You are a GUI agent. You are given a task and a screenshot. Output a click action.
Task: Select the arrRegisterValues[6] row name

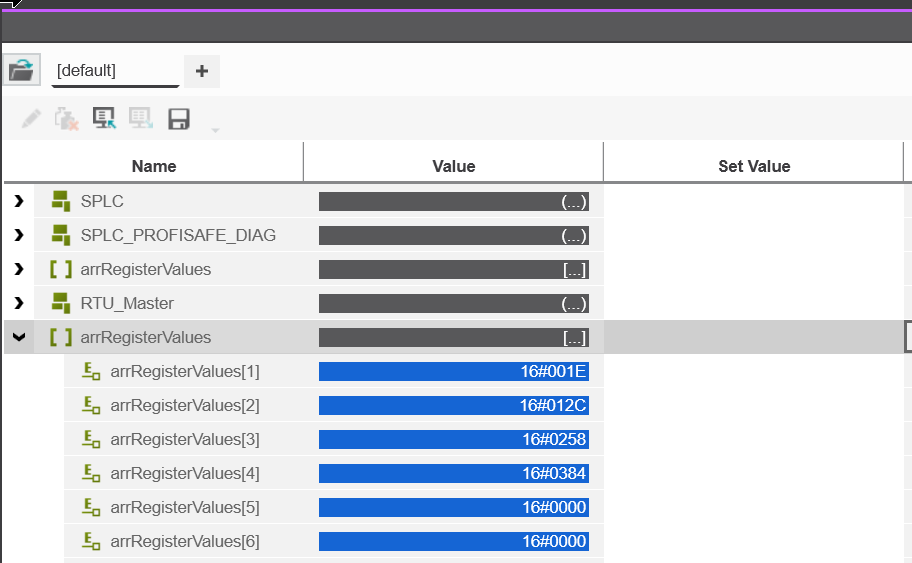pyautogui.click(x=185, y=541)
